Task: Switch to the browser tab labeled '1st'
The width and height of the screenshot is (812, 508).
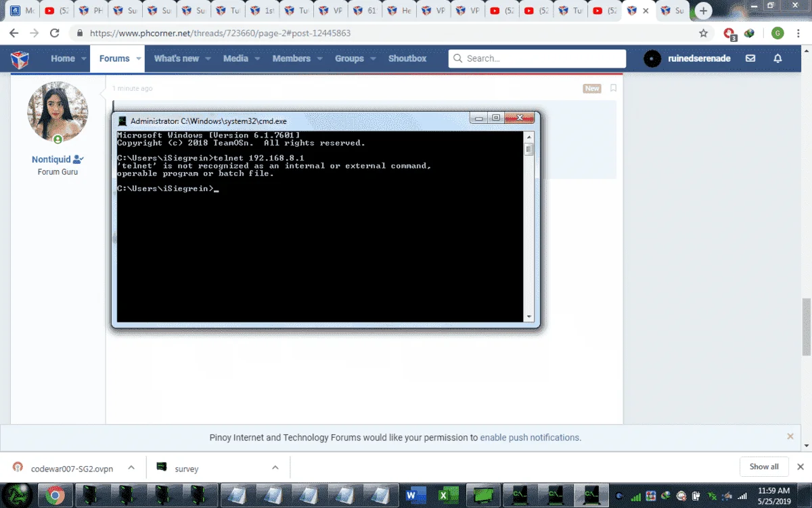Action: pyautogui.click(x=263, y=11)
